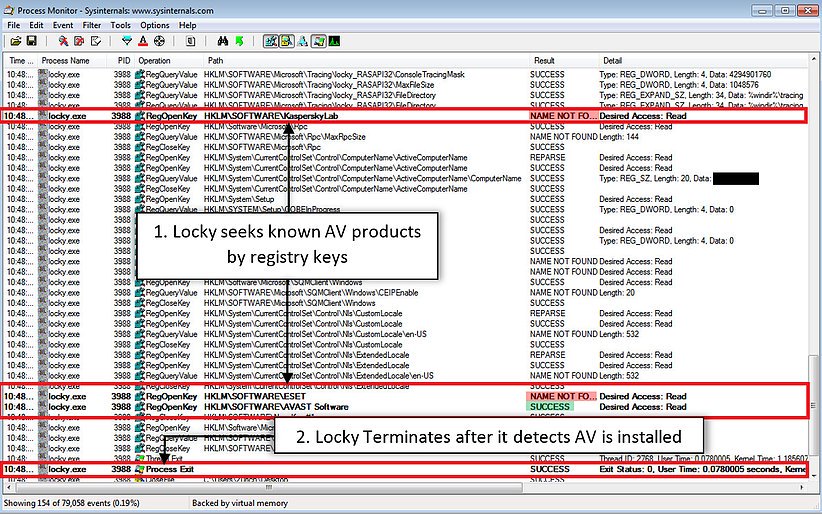Image resolution: width=822 pixels, height=514 pixels.
Task: Click the detail cell with Data: 4294901760
Action: click(685, 74)
